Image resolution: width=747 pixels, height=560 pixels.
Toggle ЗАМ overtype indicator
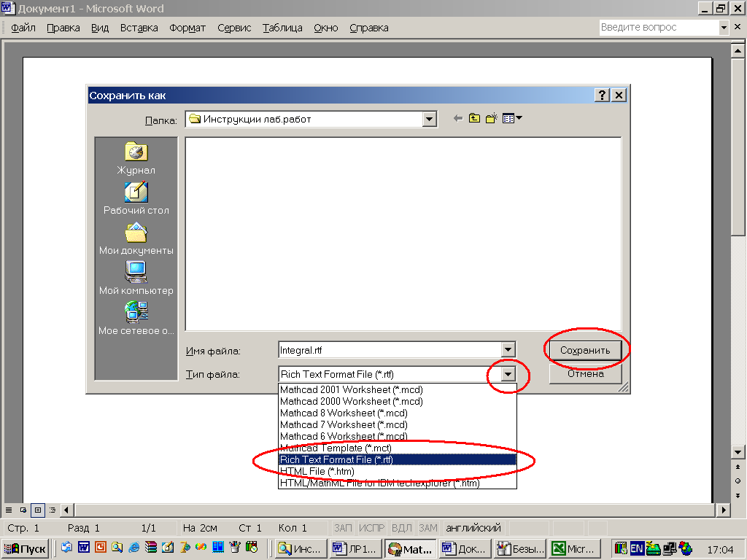click(x=427, y=528)
